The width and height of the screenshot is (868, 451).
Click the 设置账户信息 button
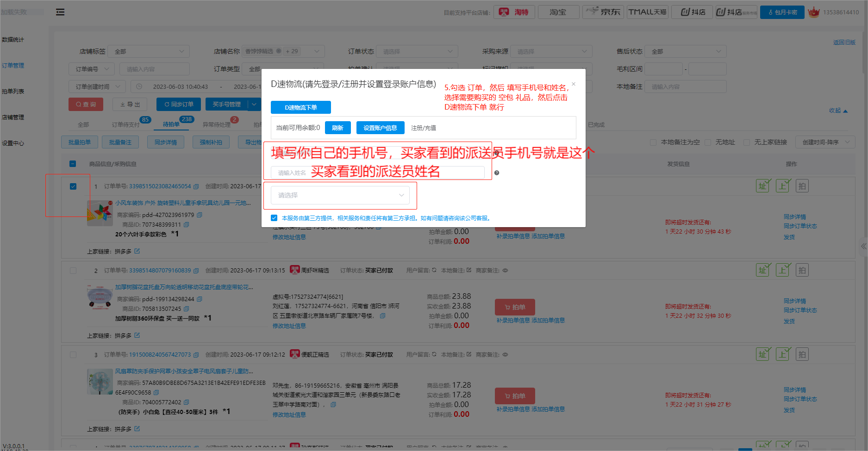click(x=381, y=128)
